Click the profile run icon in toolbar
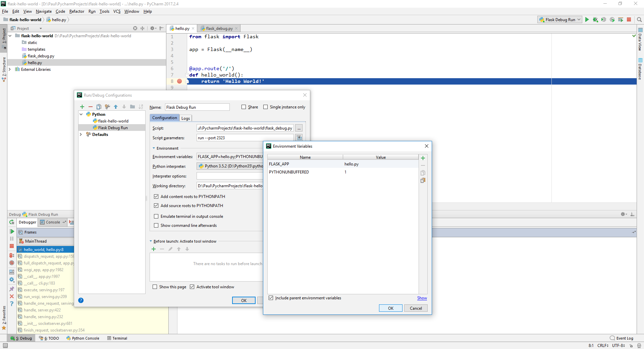Image resolution: width=644 pixels, height=349 pixels. (x=612, y=20)
